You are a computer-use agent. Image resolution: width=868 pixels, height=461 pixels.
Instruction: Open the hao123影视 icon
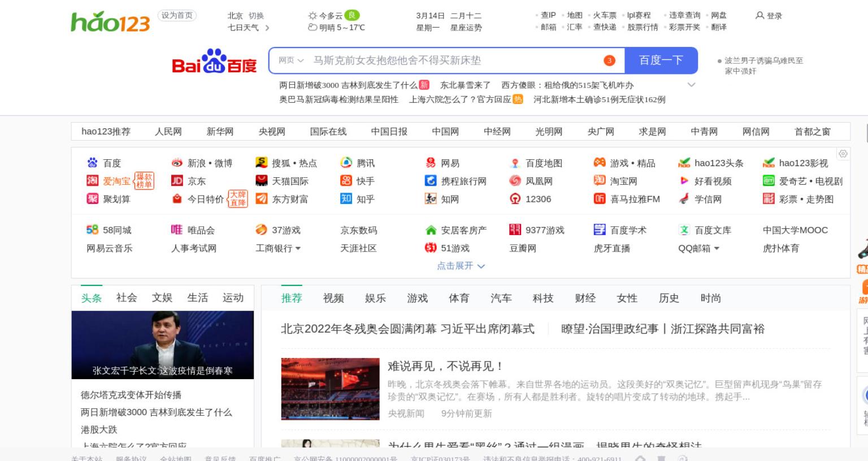769,163
